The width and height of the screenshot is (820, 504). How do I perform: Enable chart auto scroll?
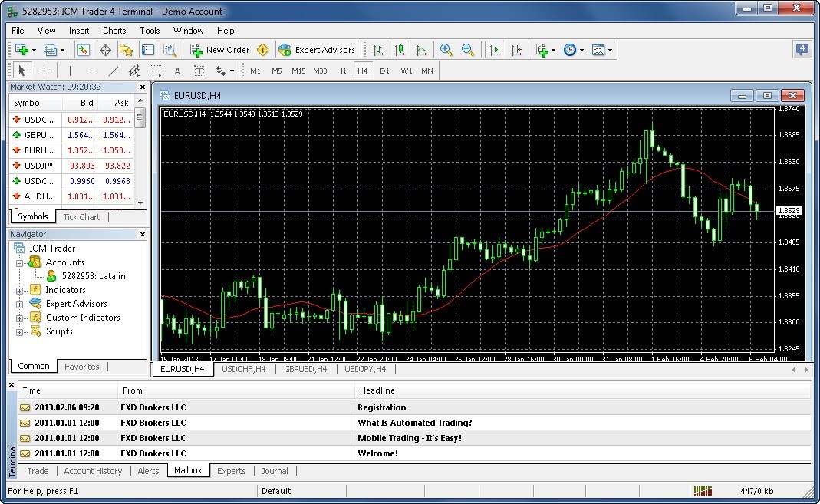pyautogui.click(x=494, y=50)
